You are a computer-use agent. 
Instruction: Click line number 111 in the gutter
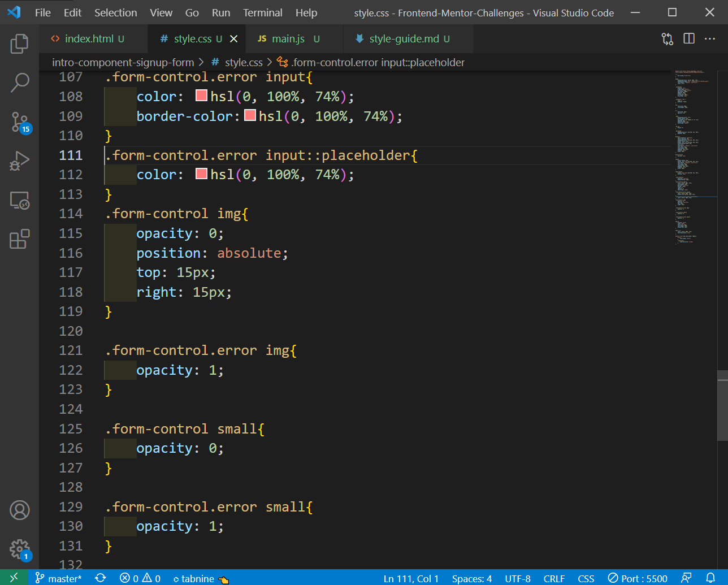[x=71, y=155]
